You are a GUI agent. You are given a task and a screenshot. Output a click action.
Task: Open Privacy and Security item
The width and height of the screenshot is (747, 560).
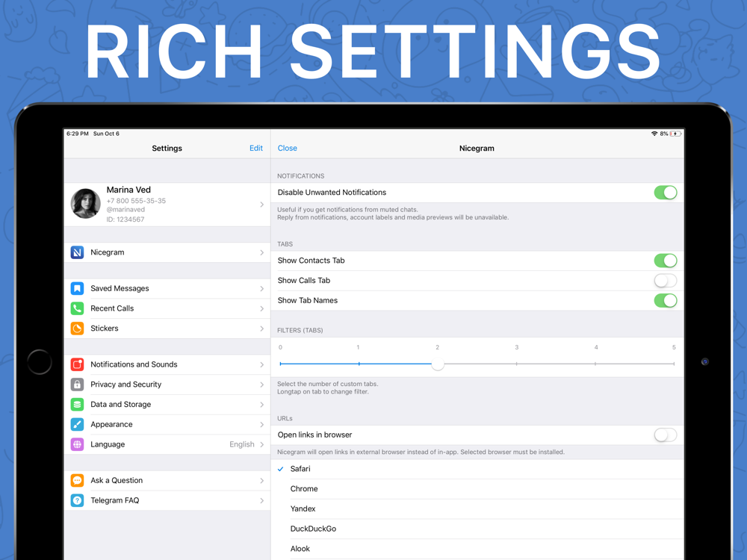167,385
